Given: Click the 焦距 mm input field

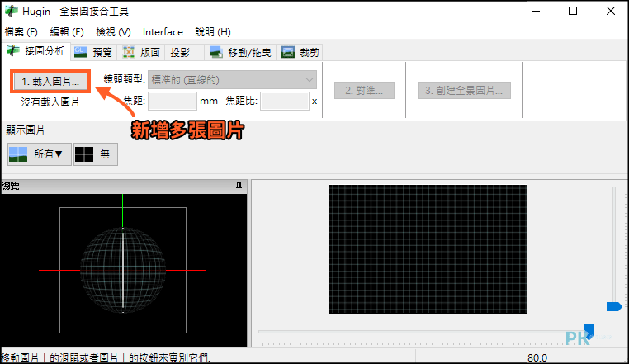Looking at the screenshot, I should coord(173,102).
